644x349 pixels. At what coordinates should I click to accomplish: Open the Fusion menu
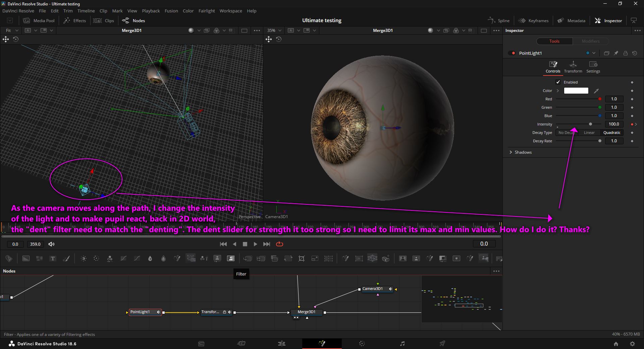click(x=171, y=11)
